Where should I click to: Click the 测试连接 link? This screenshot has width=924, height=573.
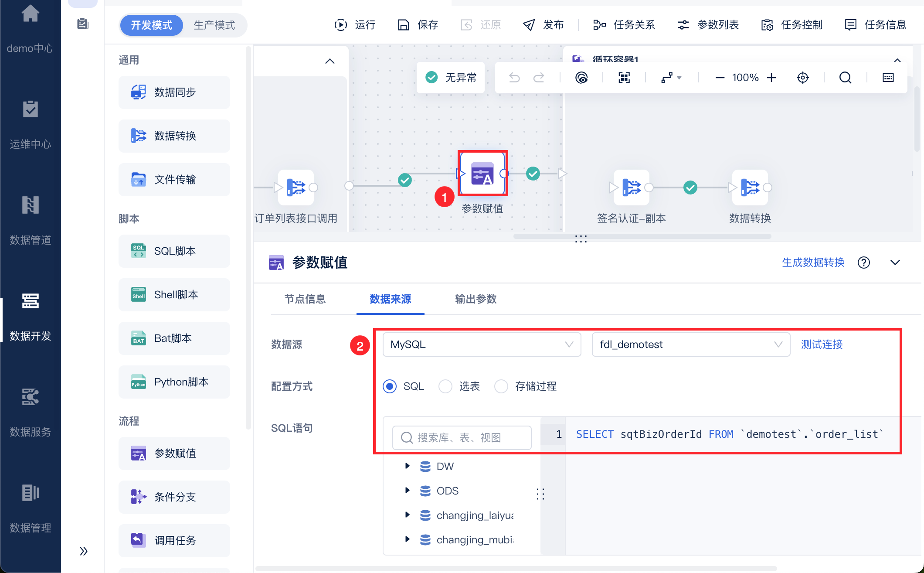click(822, 344)
